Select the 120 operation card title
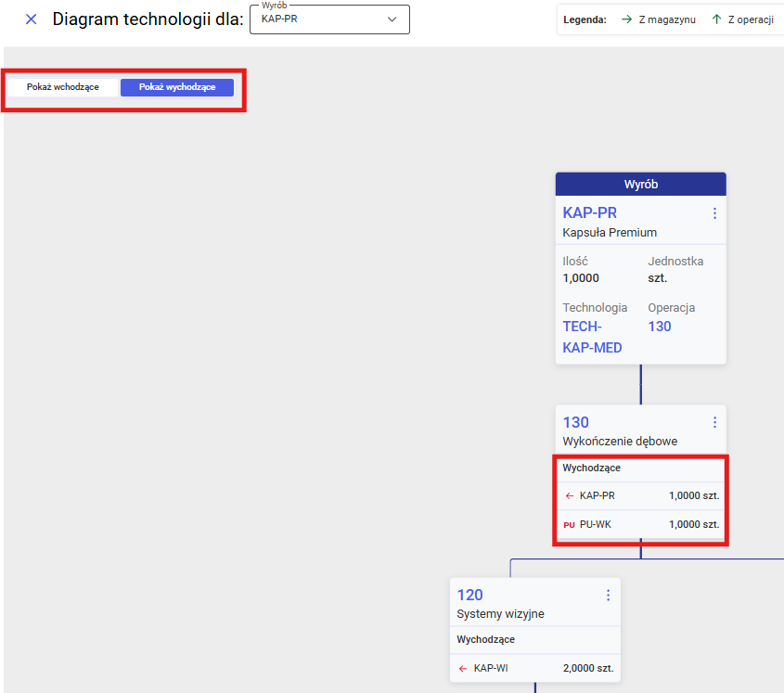784x693 pixels. [469, 595]
